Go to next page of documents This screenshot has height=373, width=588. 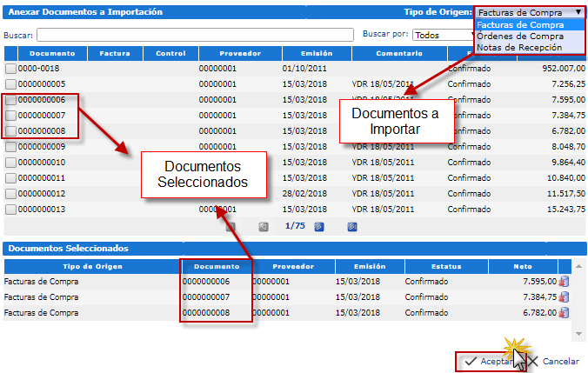[x=319, y=226]
